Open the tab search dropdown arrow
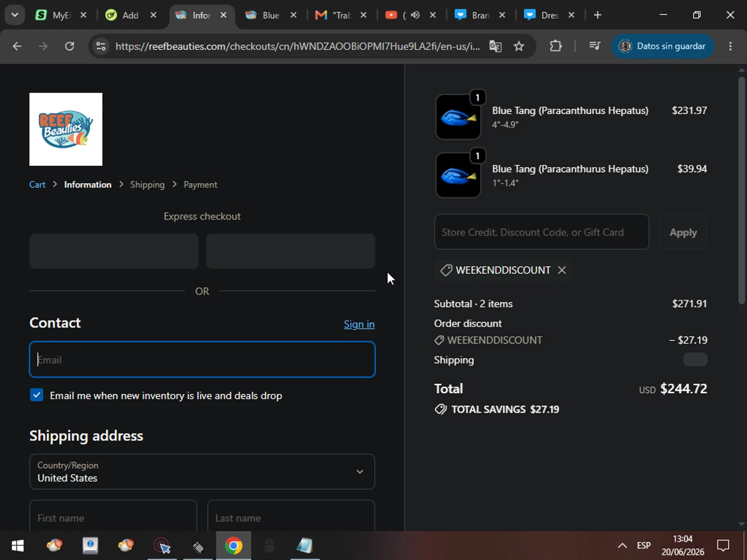Viewport: 747px width, 560px height. pos(15,15)
